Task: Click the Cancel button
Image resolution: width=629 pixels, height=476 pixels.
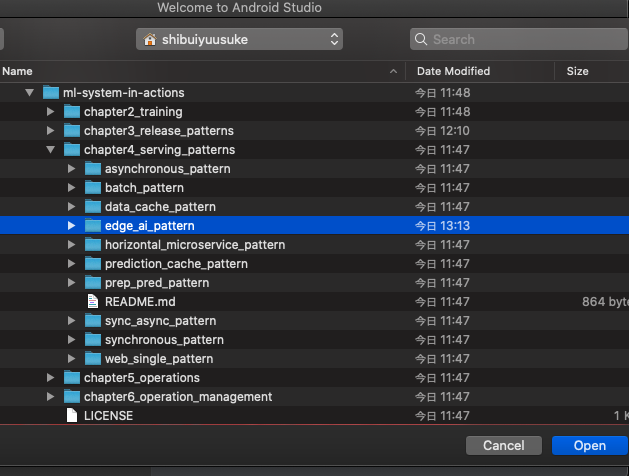Action: pyautogui.click(x=504, y=446)
